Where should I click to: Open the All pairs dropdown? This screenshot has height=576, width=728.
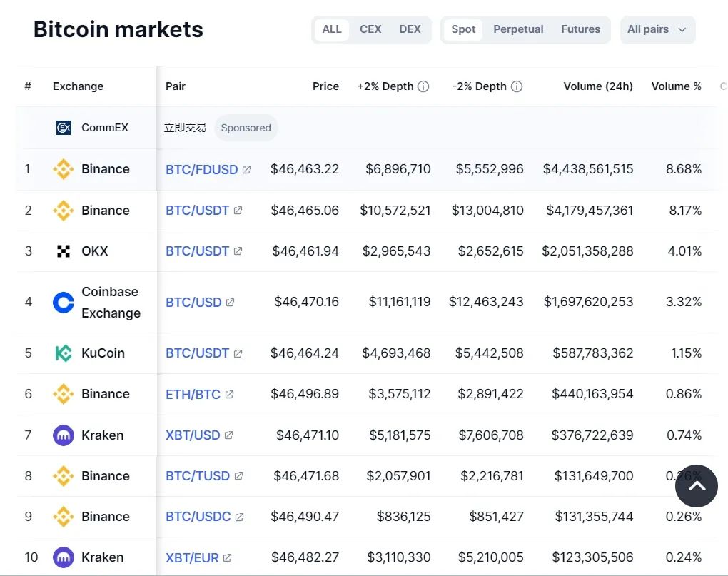click(x=657, y=29)
